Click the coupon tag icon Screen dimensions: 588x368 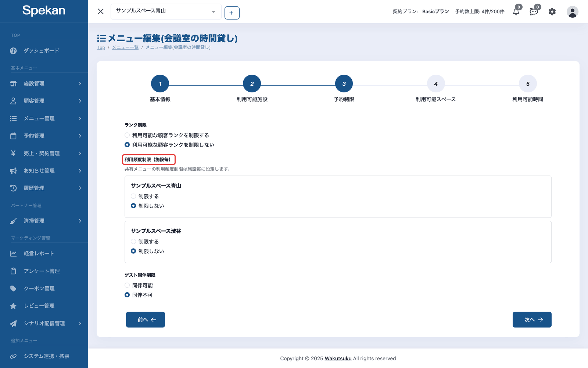coord(13,289)
